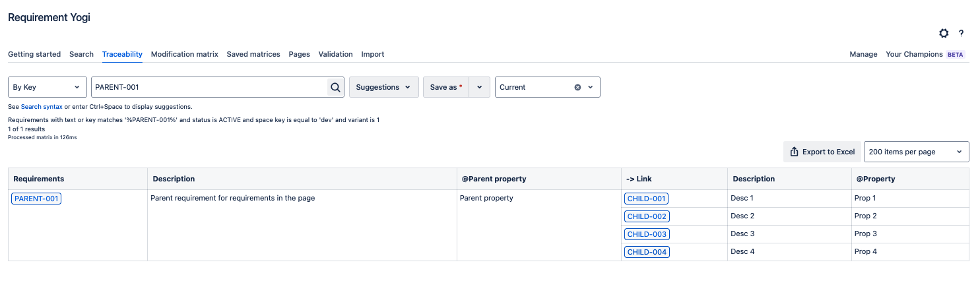This screenshot has height=283, width=980.
Task: Open the CHILD-003 requirement link
Action: 647,234
